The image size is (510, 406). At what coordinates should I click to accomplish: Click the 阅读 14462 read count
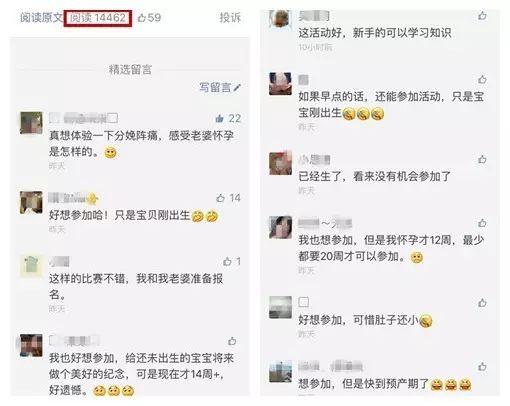coord(98,18)
